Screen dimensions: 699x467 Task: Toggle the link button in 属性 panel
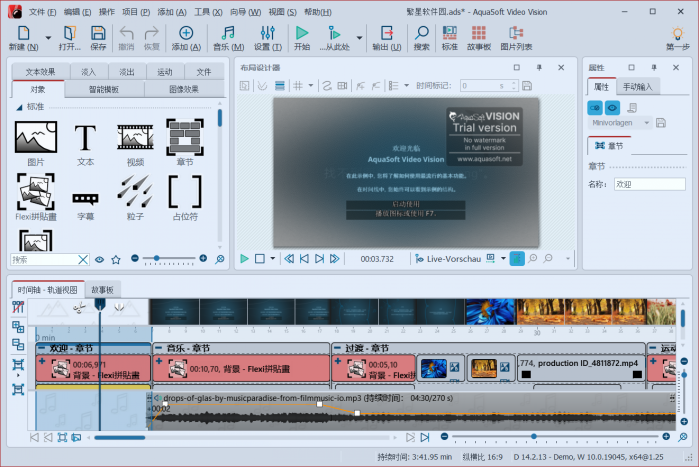coord(595,108)
